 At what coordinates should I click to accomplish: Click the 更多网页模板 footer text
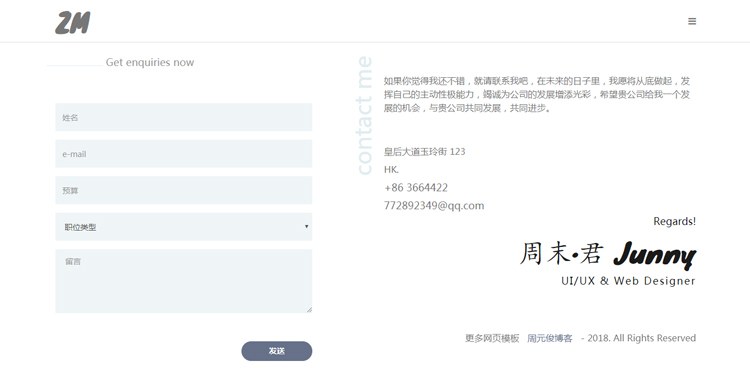tap(492, 338)
